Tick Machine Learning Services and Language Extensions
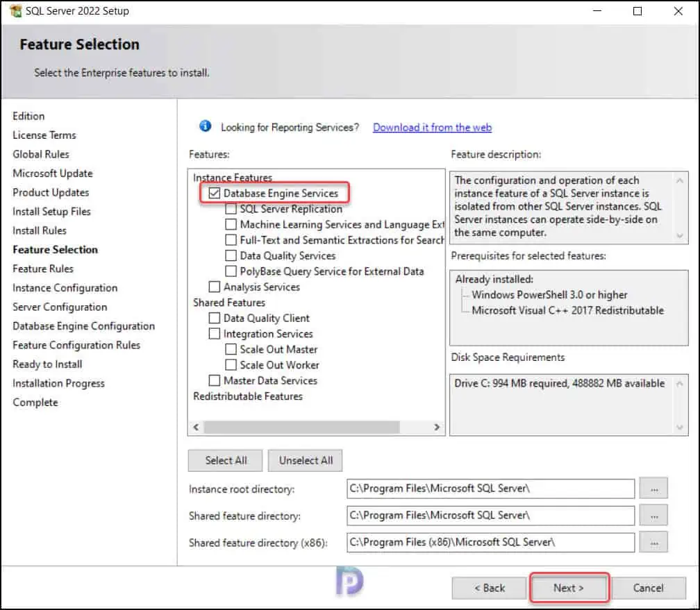This screenshot has width=700, height=610. (231, 224)
